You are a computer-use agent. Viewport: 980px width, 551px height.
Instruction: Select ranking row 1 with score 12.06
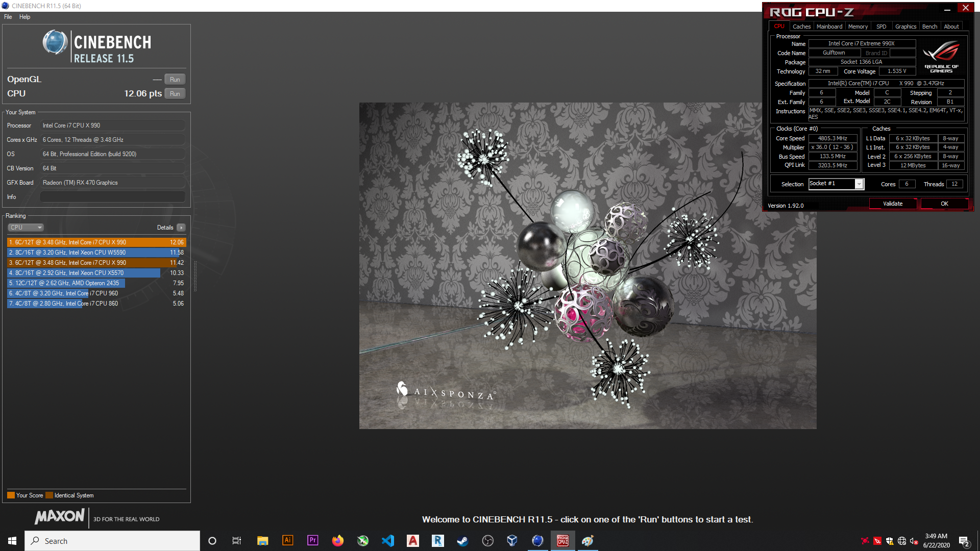tap(96, 242)
